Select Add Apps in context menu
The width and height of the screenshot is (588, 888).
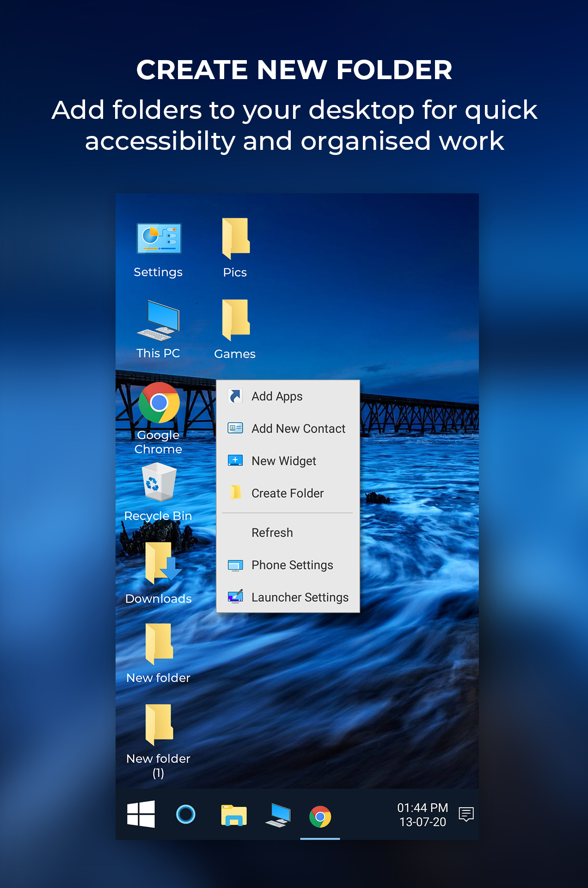coord(277,396)
